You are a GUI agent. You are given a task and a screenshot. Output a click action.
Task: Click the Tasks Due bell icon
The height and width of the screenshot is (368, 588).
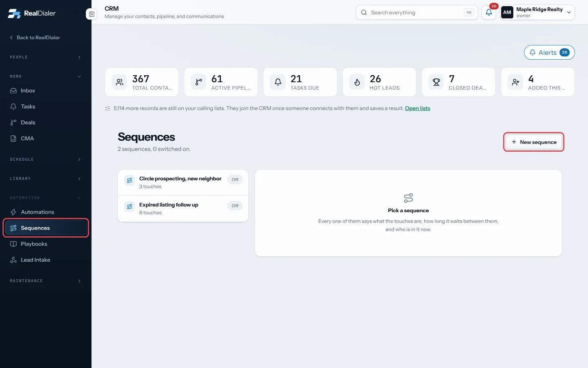pos(278,82)
